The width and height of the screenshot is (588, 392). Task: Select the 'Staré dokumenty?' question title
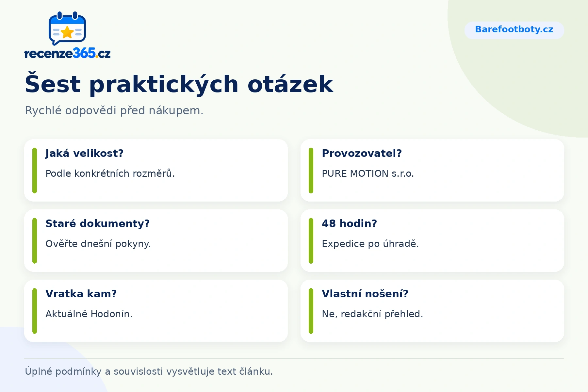click(97, 223)
